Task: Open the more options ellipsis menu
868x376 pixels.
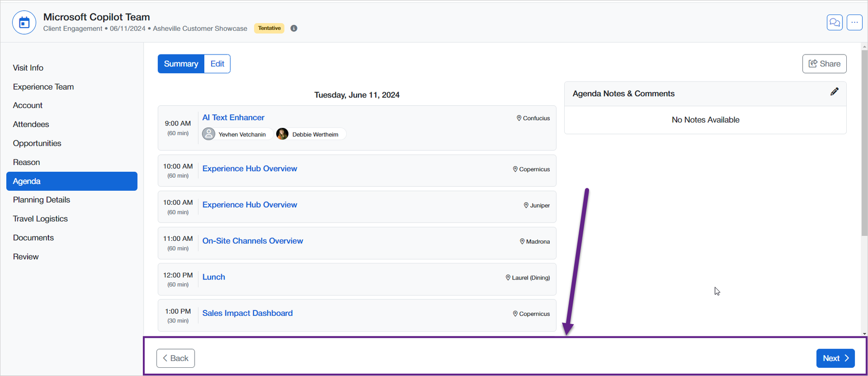Action: [854, 22]
